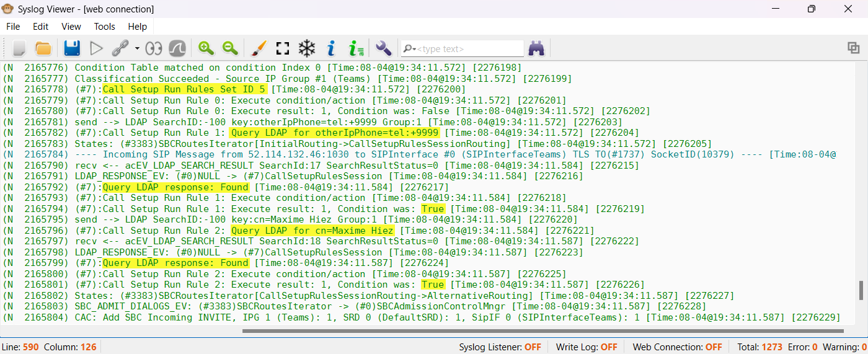Image resolution: width=868 pixels, height=354 pixels.
Task: Expand the search options magnifier dropdown
Action: [x=409, y=49]
